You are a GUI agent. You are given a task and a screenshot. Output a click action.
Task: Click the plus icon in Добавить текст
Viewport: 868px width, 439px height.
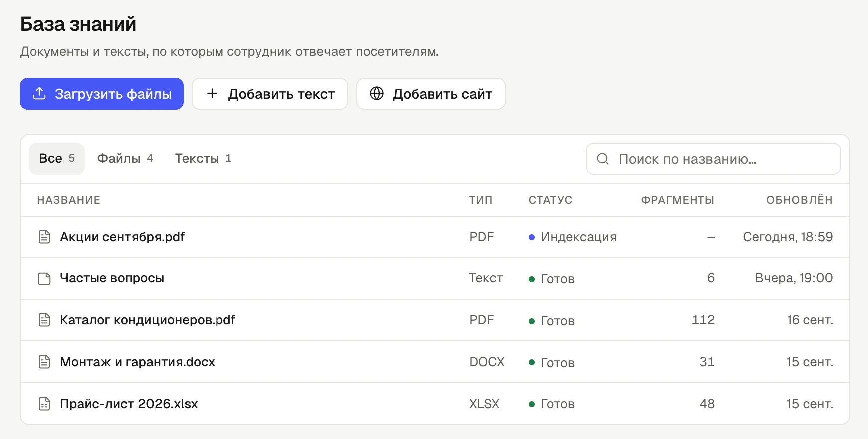click(x=212, y=93)
